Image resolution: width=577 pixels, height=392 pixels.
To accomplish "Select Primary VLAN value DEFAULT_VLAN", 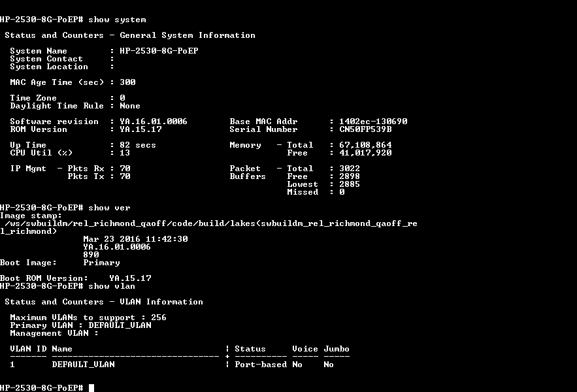I will (120, 325).
